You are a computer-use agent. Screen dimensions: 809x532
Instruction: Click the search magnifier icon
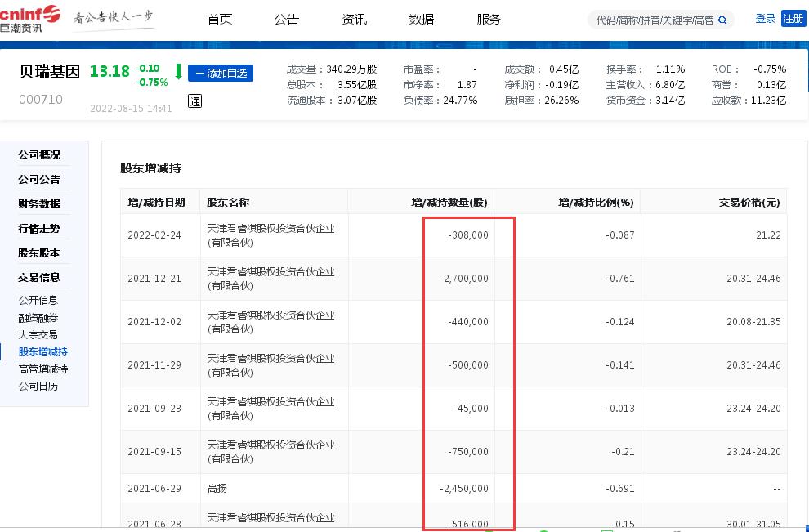point(722,19)
